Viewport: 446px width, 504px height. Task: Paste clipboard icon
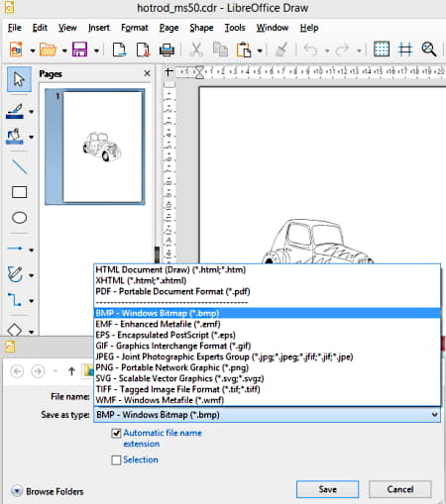point(244,50)
